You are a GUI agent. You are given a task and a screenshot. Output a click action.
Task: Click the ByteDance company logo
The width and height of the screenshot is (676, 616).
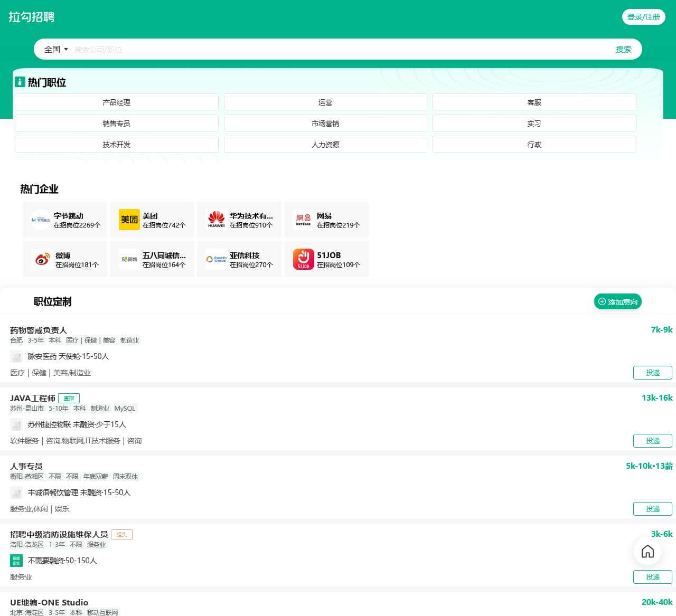pyautogui.click(x=41, y=220)
